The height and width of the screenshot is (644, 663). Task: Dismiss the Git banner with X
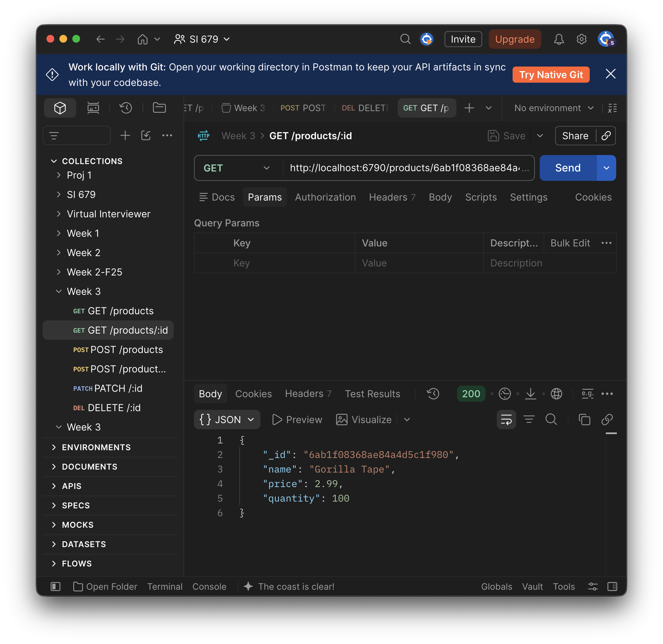[x=610, y=74]
